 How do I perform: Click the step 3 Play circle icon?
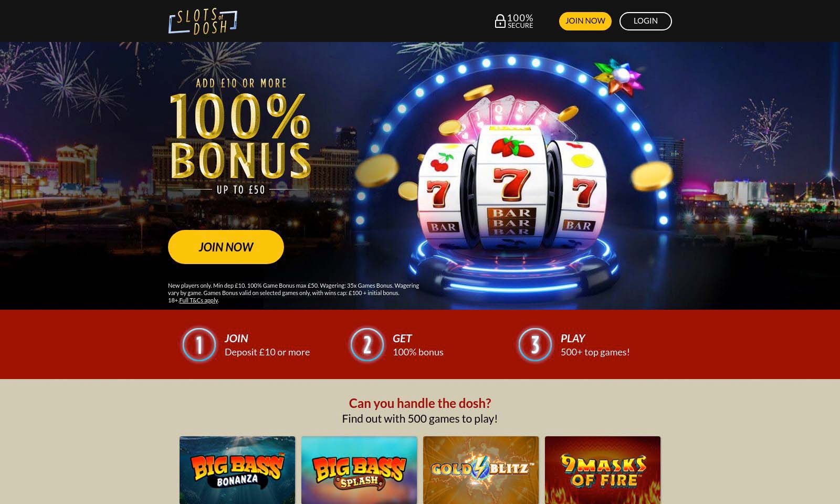(x=535, y=344)
